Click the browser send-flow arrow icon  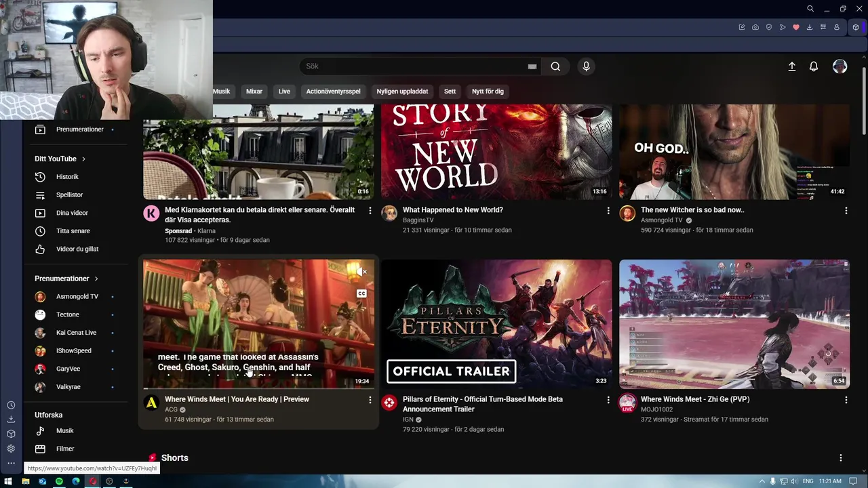pyautogui.click(x=783, y=27)
